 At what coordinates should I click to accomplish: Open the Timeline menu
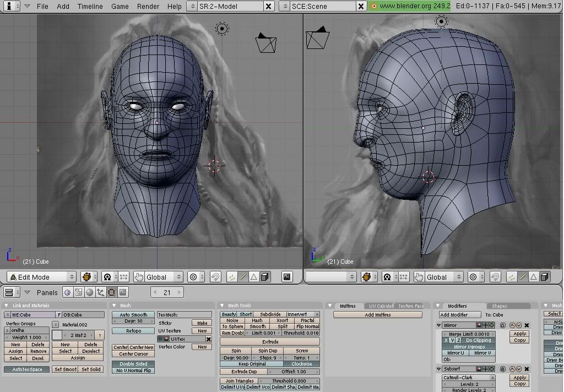(90, 6)
